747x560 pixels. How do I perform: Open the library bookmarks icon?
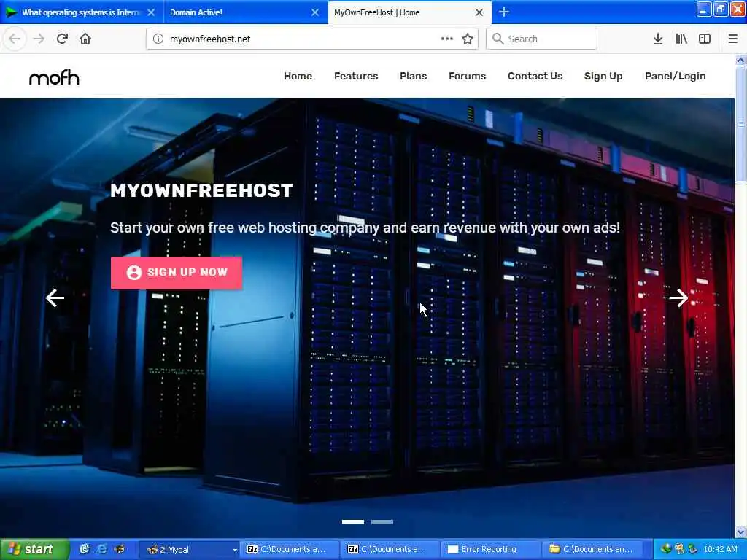tap(681, 39)
